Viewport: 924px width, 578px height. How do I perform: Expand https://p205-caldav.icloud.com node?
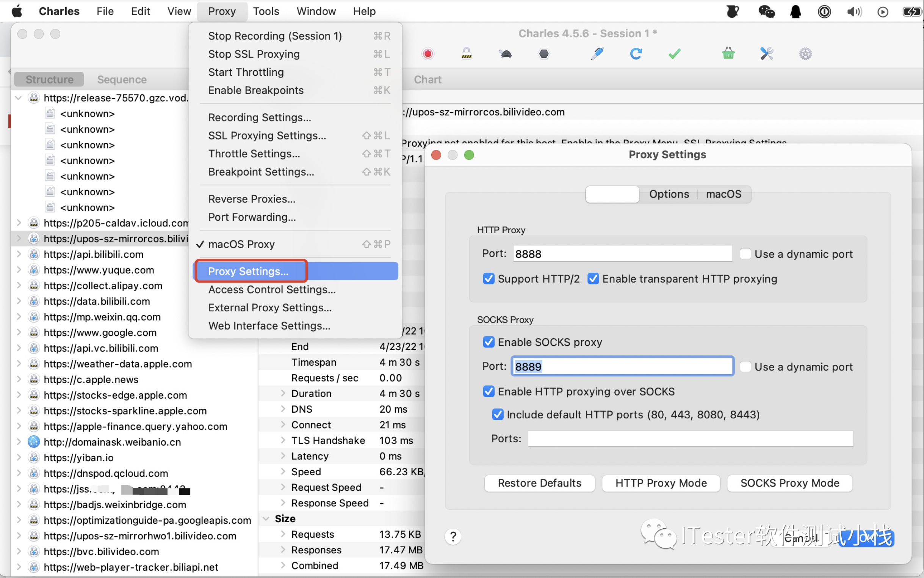tap(18, 223)
